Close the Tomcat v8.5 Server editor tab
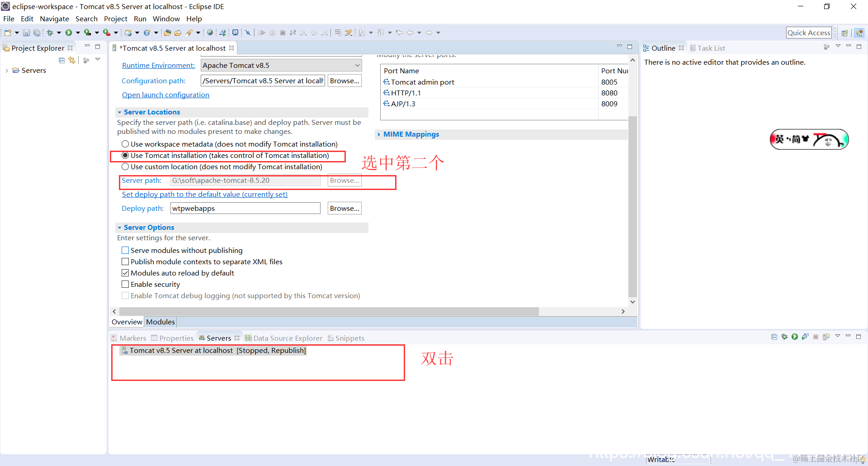Image resolution: width=868 pixels, height=466 pixels. click(x=231, y=48)
